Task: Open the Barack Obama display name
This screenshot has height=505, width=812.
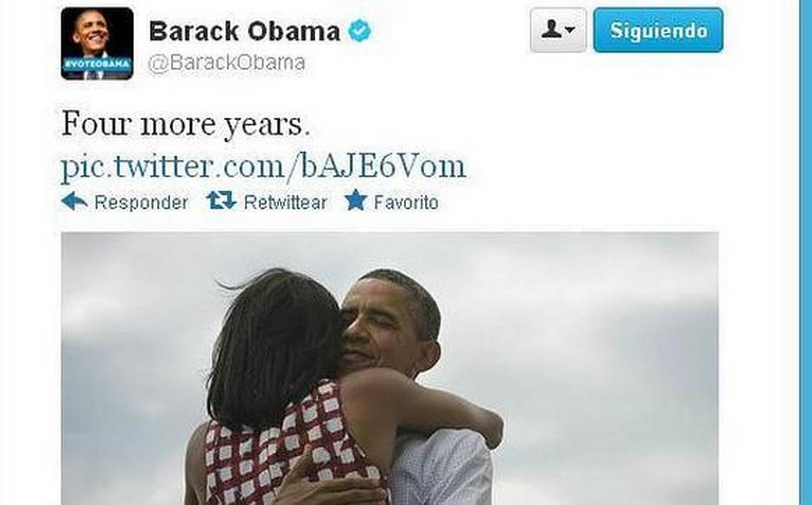Action: (x=244, y=32)
